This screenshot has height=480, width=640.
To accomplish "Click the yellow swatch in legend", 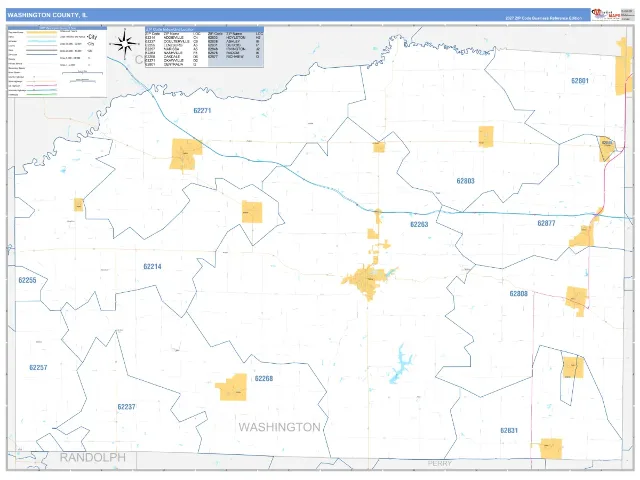I will tap(42, 32).
